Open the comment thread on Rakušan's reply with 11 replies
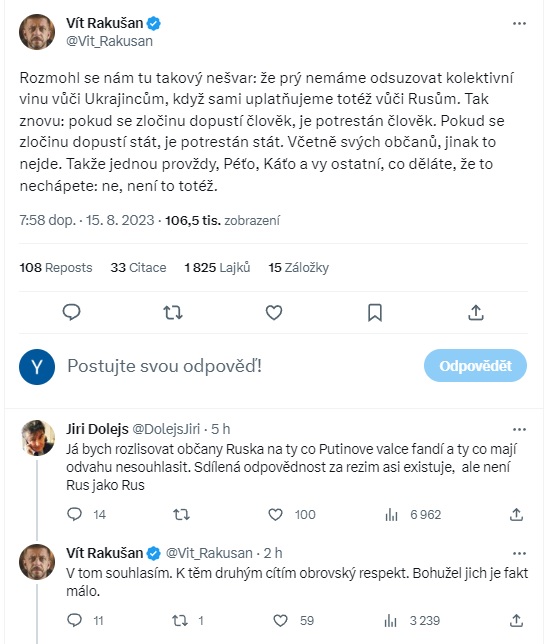Image resolution: width=555 pixels, height=644 pixels. point(74,620)
